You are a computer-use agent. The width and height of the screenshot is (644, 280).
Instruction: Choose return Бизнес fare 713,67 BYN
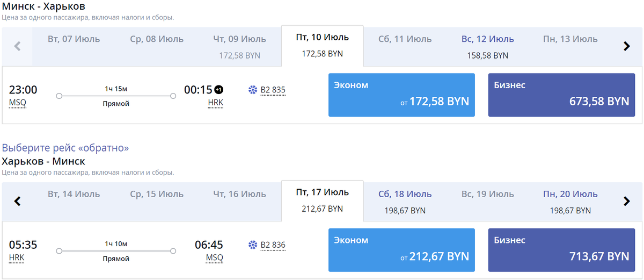pyautogui.click(x=561, y=250)
